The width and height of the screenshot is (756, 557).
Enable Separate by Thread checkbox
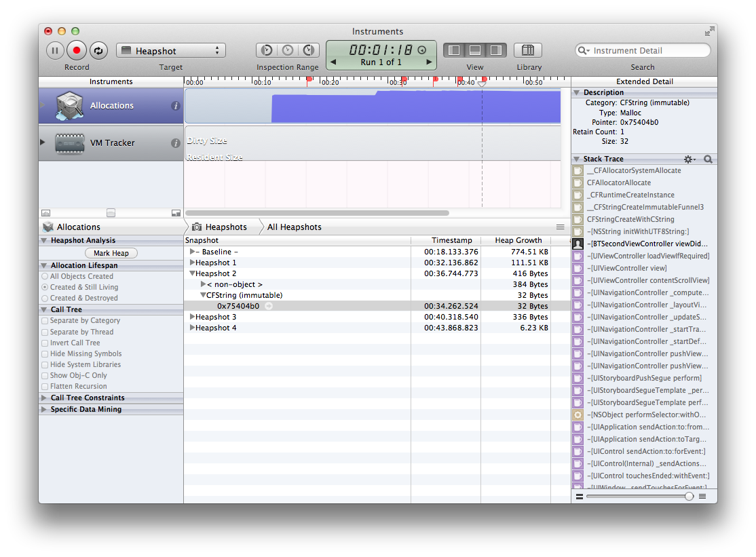click(45, 332)
